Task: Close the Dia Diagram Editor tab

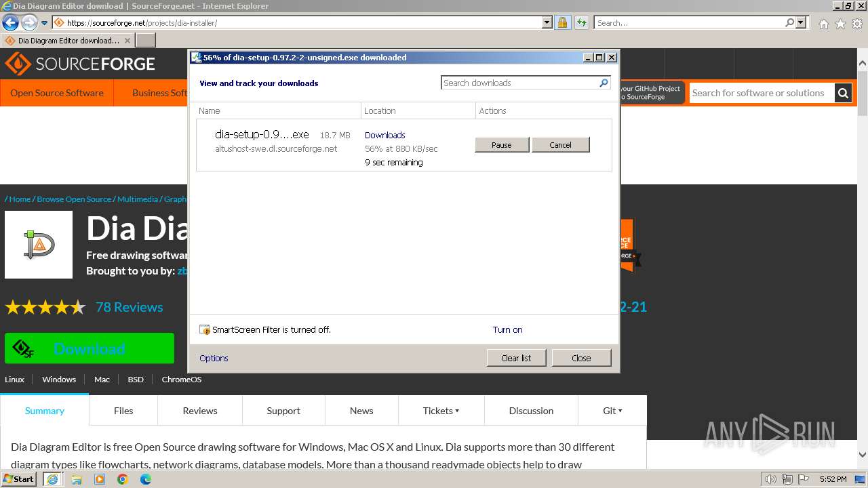Action: tap(127, 41)
